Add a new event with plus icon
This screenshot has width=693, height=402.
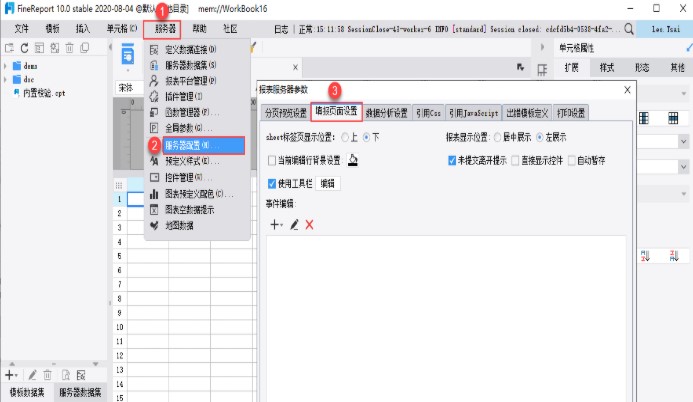click(276, 225)
